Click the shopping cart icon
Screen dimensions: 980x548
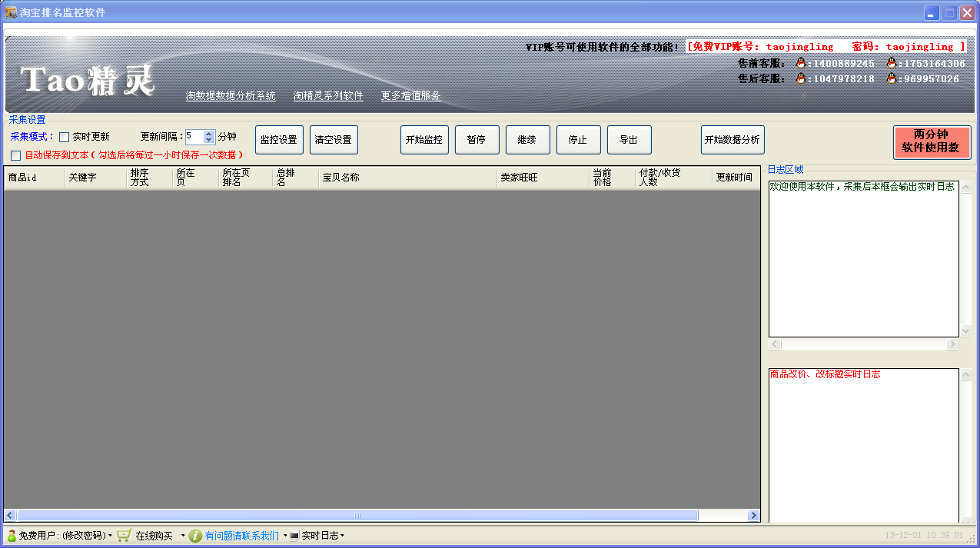124,536
